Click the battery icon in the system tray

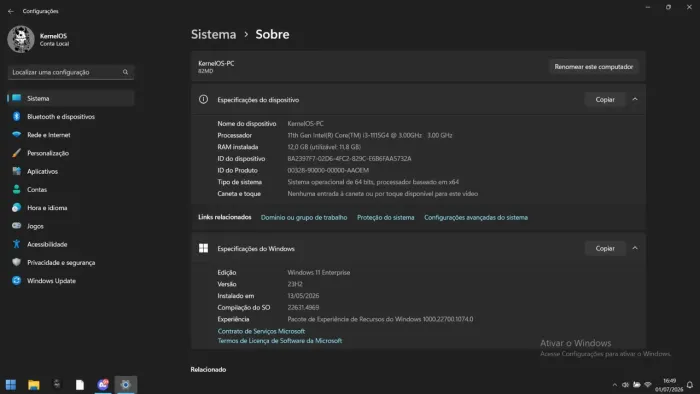click(x=637, y=385)
